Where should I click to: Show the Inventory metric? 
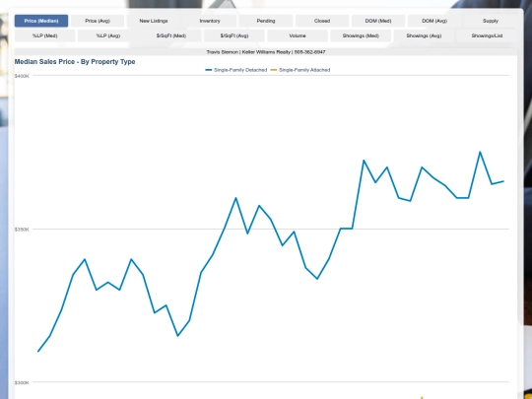click(210, 21)
